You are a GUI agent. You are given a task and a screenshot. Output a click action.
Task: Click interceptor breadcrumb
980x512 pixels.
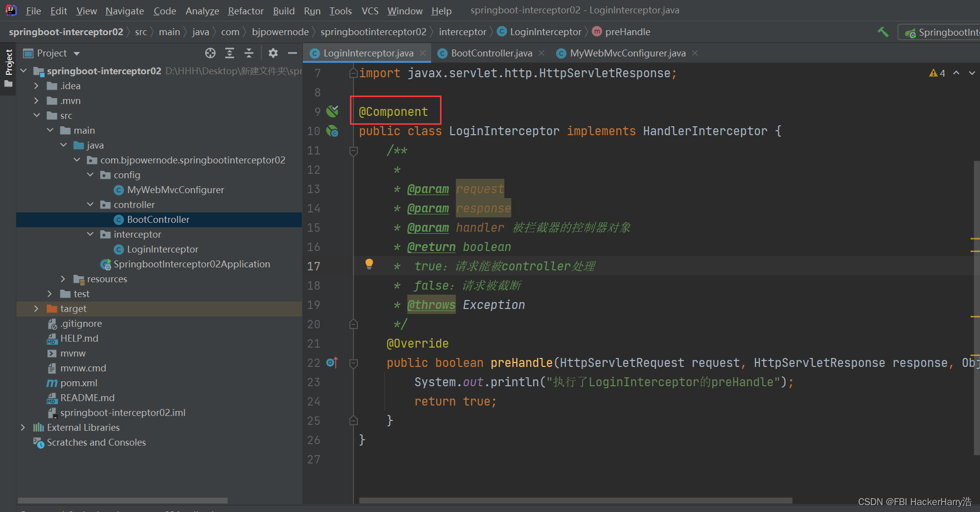click(462, 32)
